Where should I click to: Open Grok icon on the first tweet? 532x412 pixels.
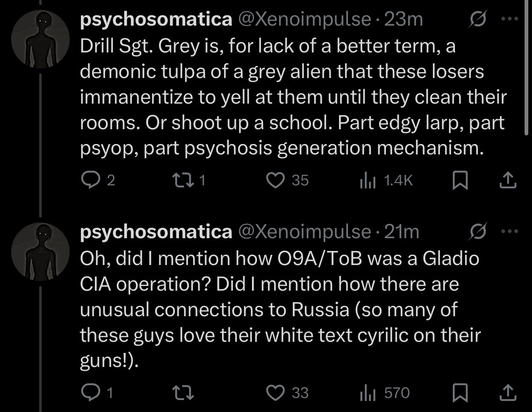click(x=479, y=19)
